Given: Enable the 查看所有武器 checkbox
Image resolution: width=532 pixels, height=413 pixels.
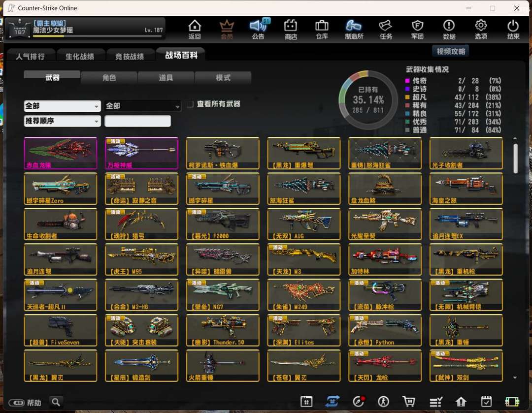Looking at the screenshot, I should click(x=190, y=104).
